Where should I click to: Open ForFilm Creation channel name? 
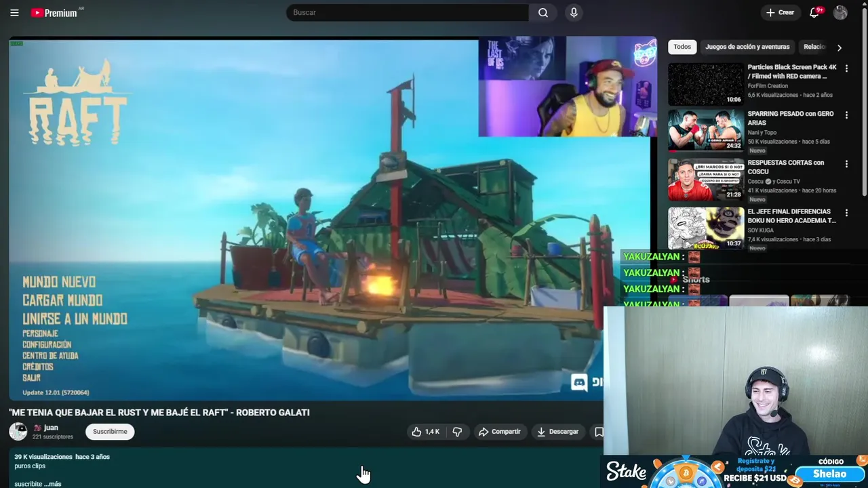point(768,86)
